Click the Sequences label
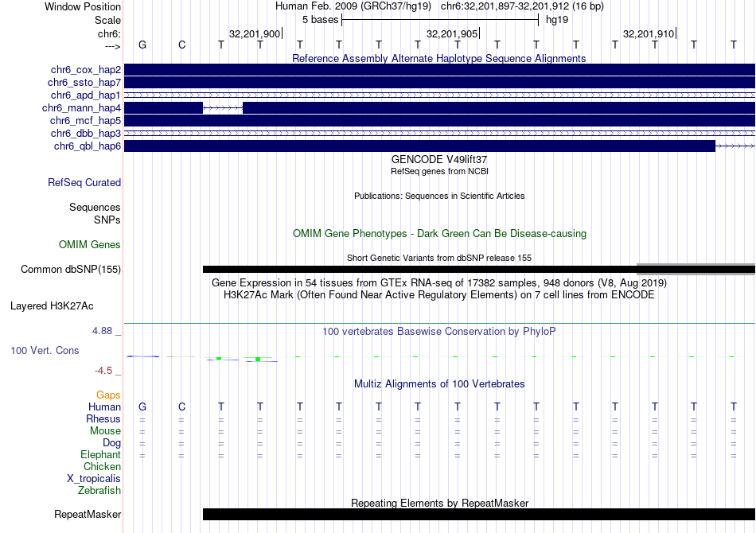The image size is (756, 533). 95,207
